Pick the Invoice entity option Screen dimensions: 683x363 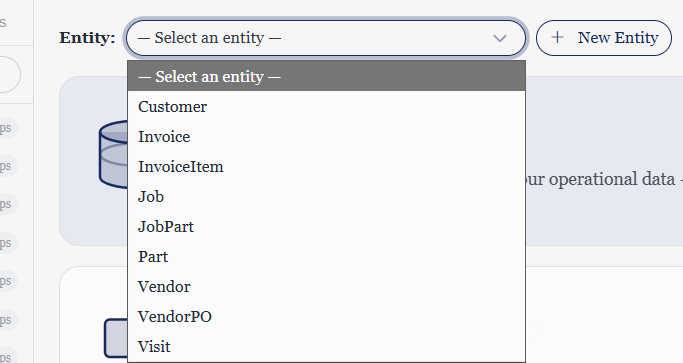click(x=326, y=136)
